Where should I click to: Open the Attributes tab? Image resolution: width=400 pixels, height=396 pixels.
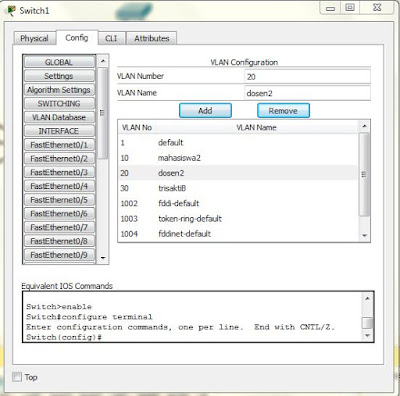pyautogui.click(x=152, y=38)
